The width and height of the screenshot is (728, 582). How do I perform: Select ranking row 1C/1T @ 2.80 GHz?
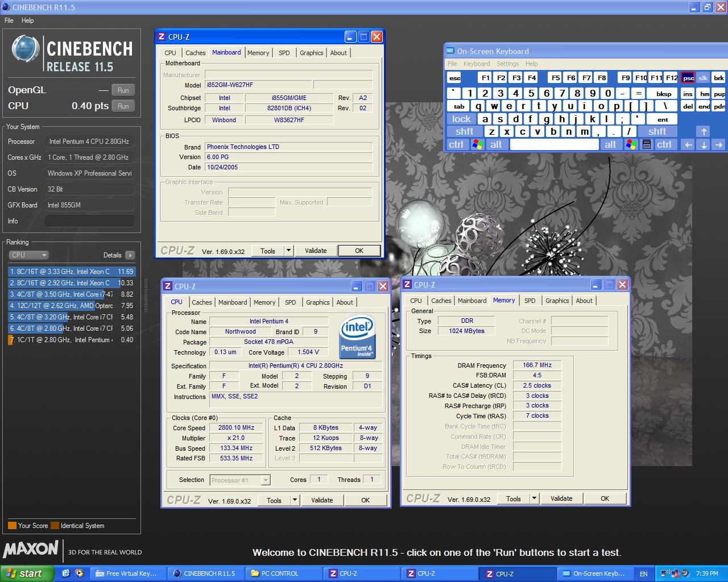(x=72, y=340)
